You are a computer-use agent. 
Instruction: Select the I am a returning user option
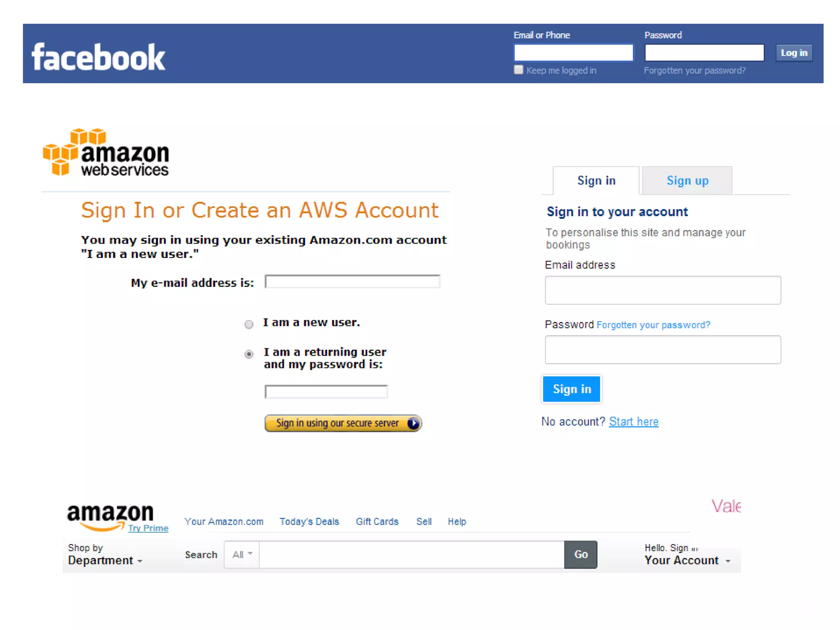point(249,354)
